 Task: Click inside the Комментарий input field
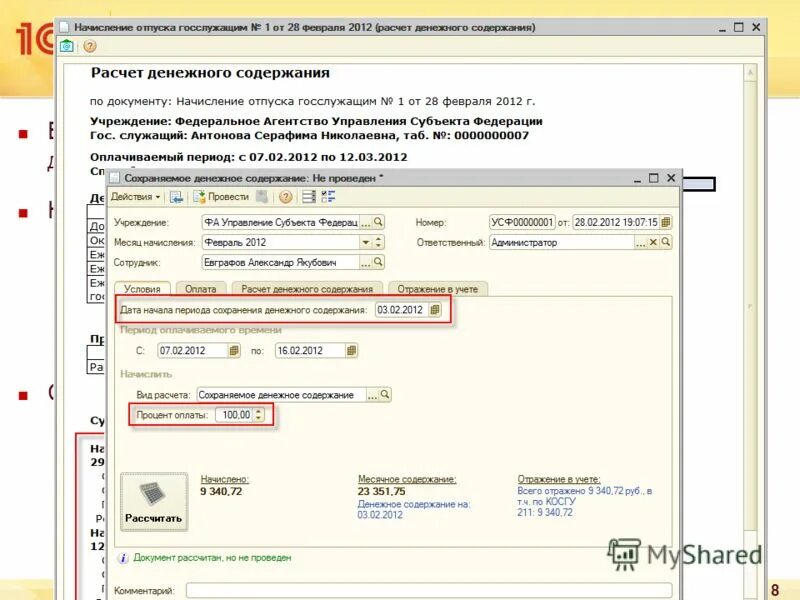click(x=400, y=591)
